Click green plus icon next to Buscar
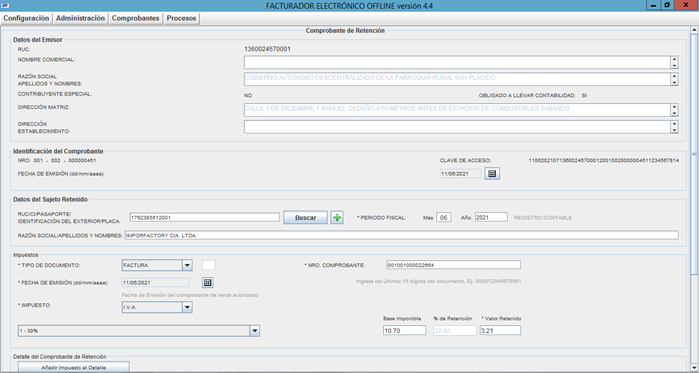This screenshot has height=373, width=699. [x=337, y=217]
